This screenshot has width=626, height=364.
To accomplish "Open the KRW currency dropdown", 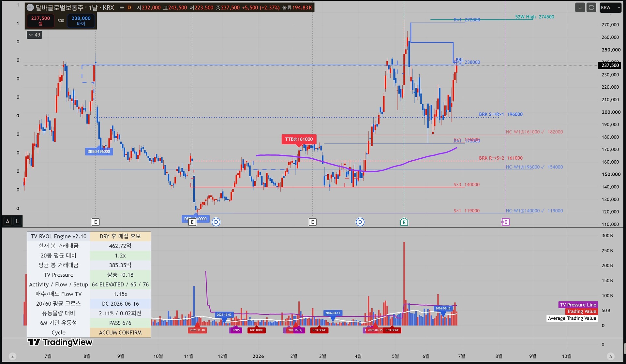I will 610,7.
